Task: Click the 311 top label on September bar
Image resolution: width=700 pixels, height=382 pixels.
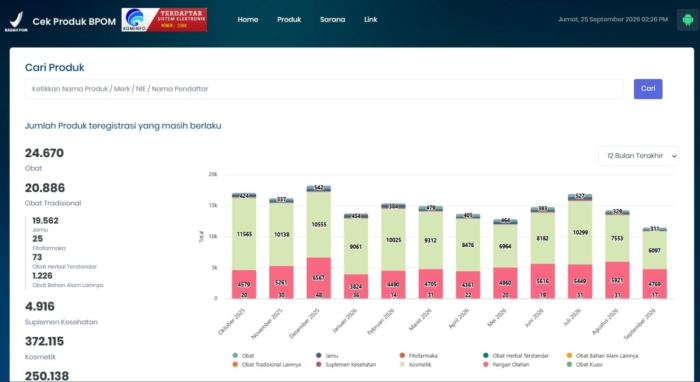Action: (654, 228)
